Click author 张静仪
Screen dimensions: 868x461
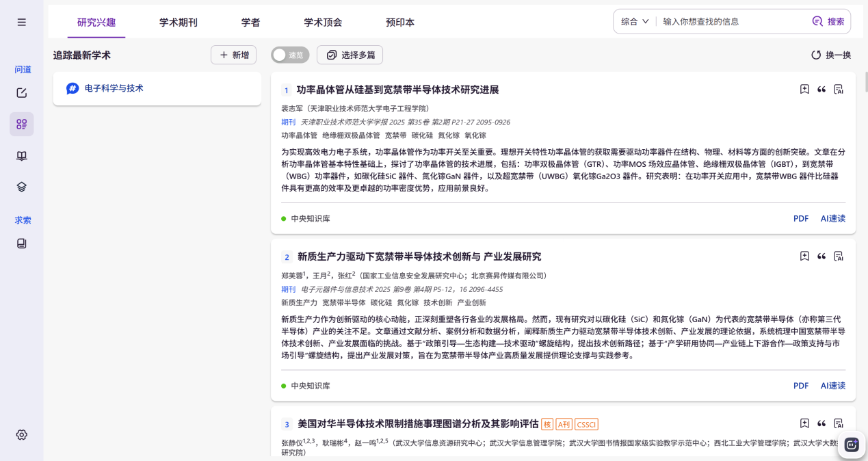point(293,443)
